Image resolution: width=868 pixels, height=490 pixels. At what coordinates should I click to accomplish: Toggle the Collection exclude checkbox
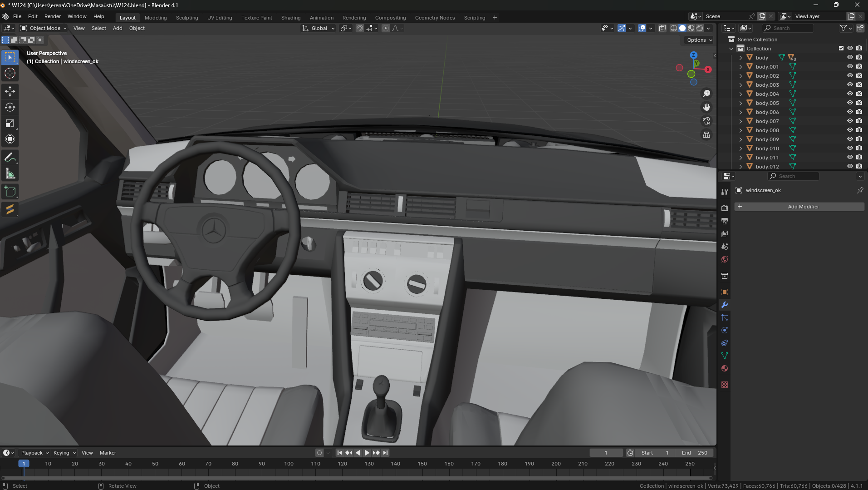tap(841, 49)
